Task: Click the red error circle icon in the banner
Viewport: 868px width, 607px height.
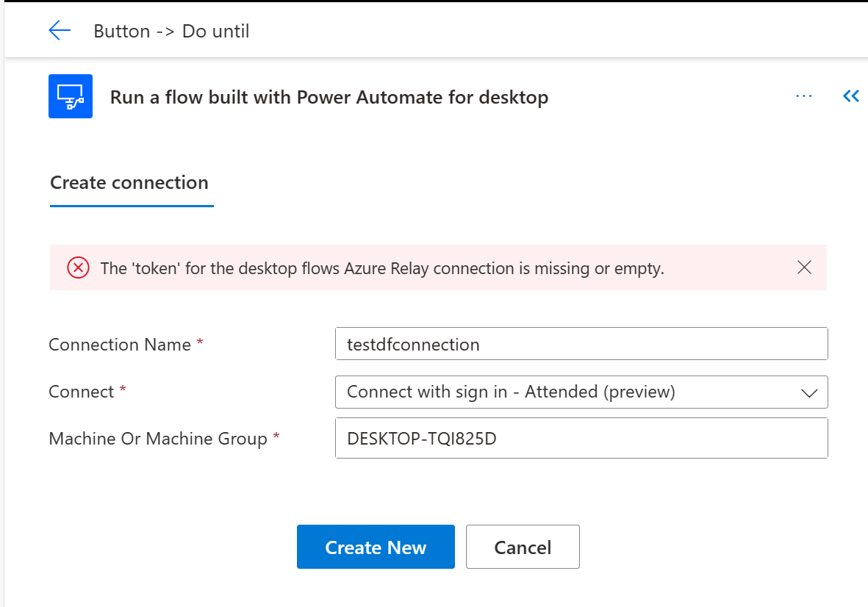Action: point(78,267)
